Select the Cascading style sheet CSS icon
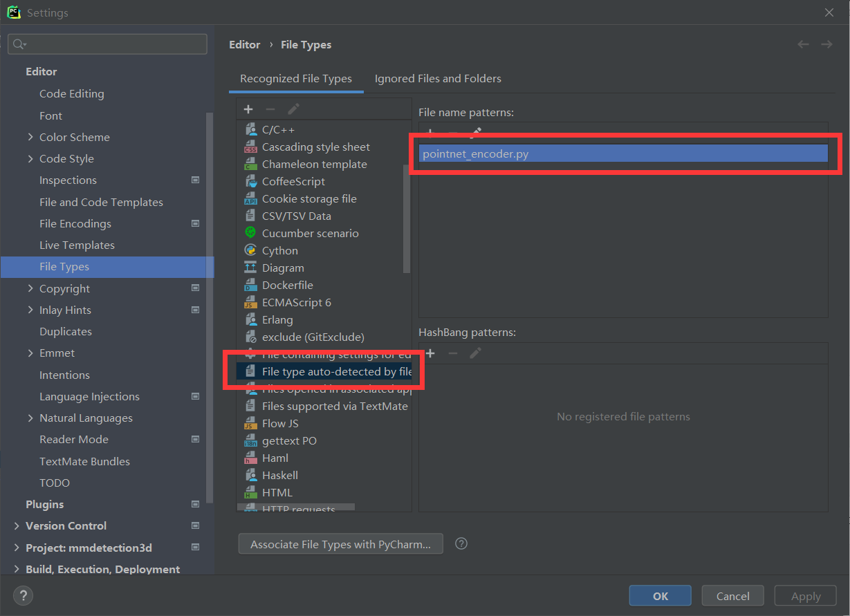 (250, 147)
